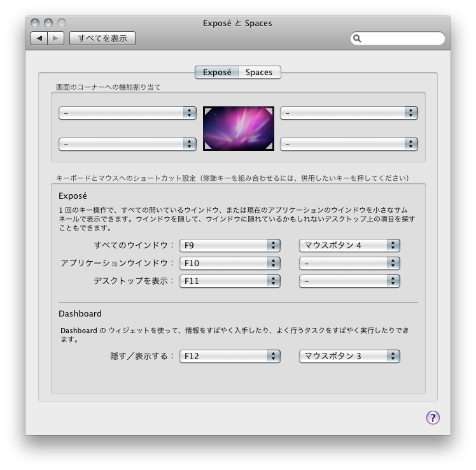Open the top-right screen corner dropdown
This screenshot has height=470, width=476.
click(349, 113)
